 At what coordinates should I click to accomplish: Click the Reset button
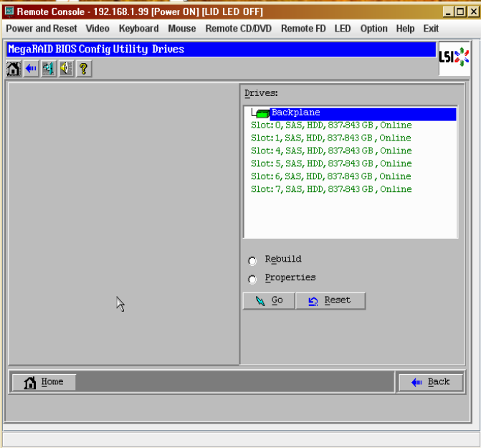click(x=330, y=301)
